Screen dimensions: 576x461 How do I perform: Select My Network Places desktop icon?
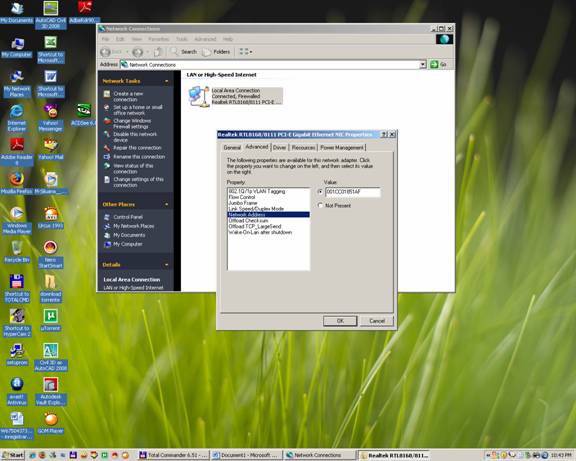pos(17,83)
